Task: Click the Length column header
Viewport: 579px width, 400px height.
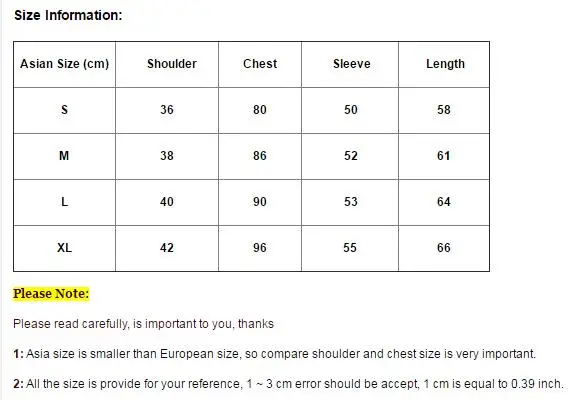Action: point(445,64)
